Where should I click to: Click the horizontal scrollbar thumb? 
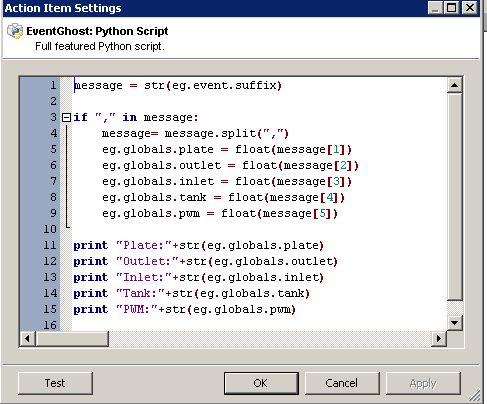tap(72, 339)
